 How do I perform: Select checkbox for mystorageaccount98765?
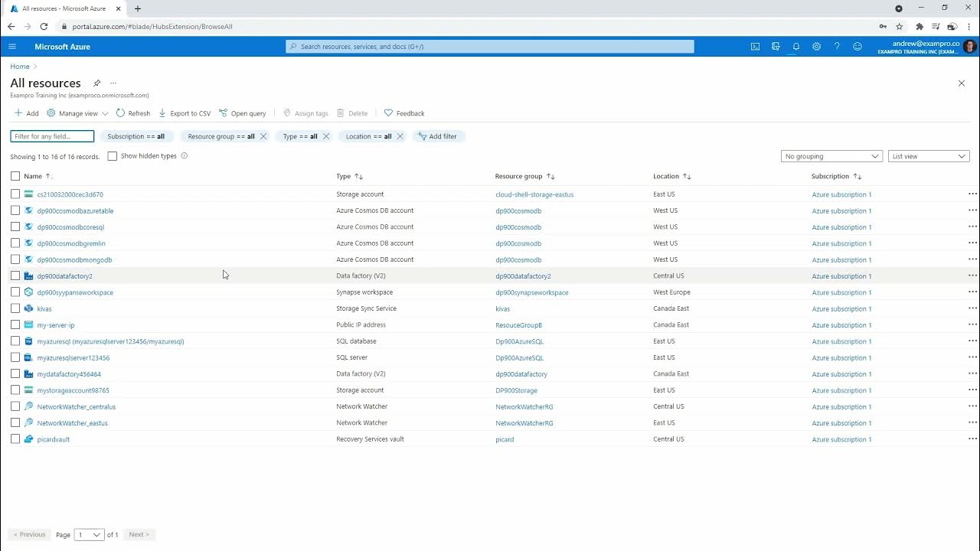coord(15,390)
